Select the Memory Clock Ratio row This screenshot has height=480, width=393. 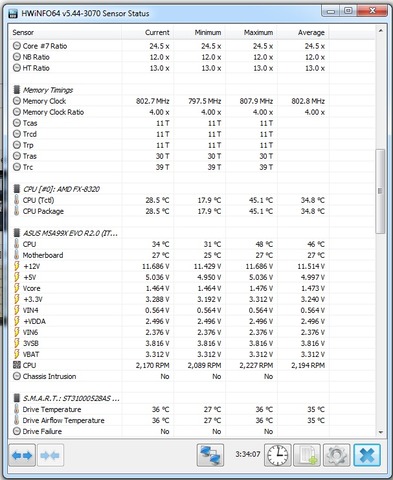tap(192, 112)
